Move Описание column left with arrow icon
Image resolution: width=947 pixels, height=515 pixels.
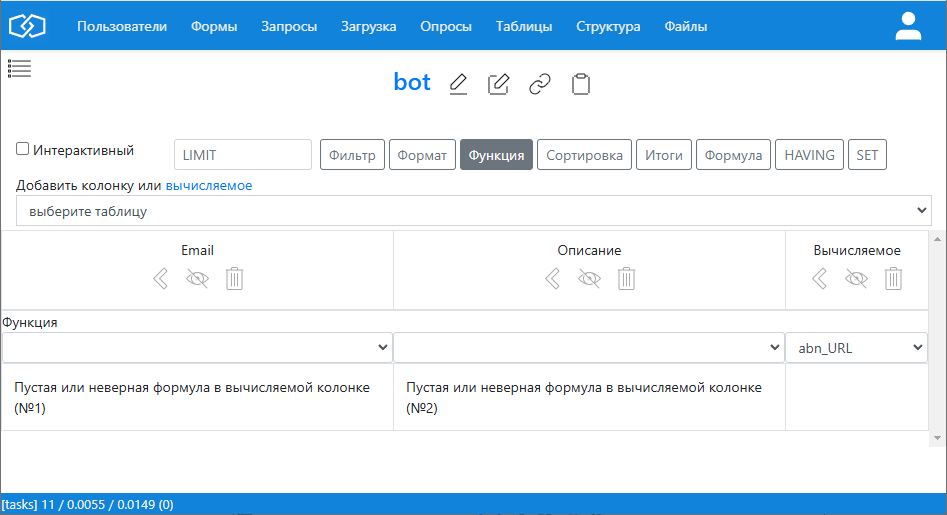pyautogui.click(x=553, y=278)
